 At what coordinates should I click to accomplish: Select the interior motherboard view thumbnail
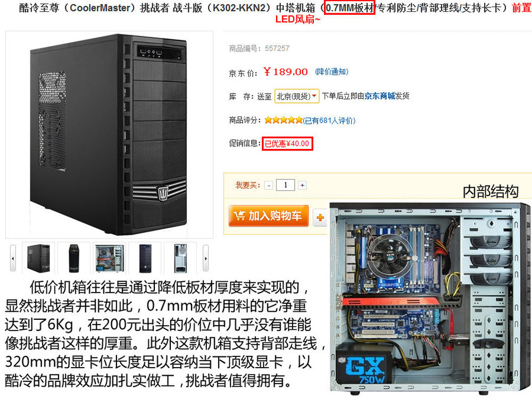110,258
